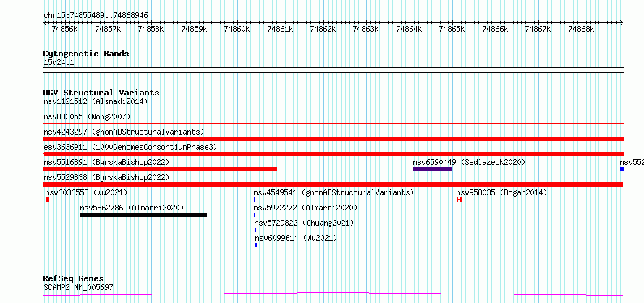This screenshot has width=644, height=303.
Task: Click nsv5529838 (ByrskaBishop2022) label
Action: click(x=106, y=177)
